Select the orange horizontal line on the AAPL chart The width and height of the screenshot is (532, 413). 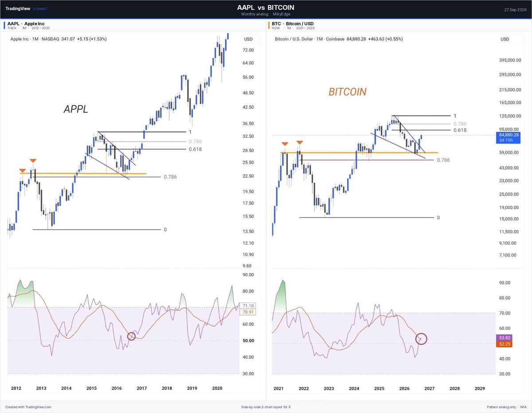point(83,173)
